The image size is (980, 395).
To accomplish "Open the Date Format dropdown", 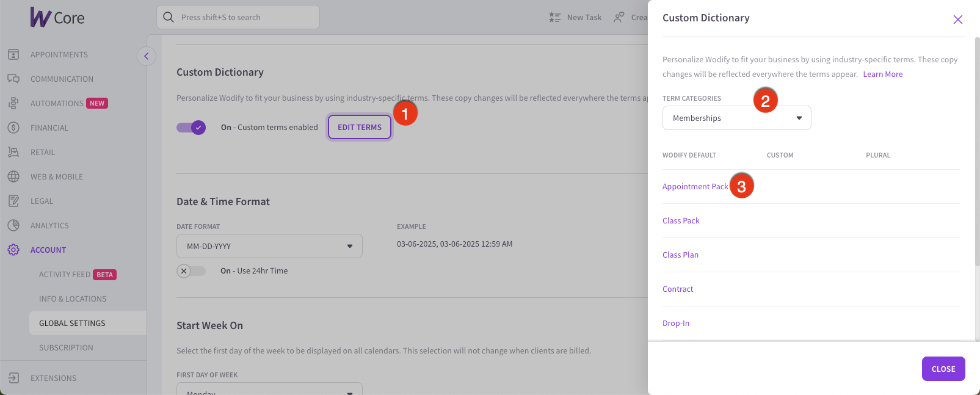I will click(x=269, y=246).
